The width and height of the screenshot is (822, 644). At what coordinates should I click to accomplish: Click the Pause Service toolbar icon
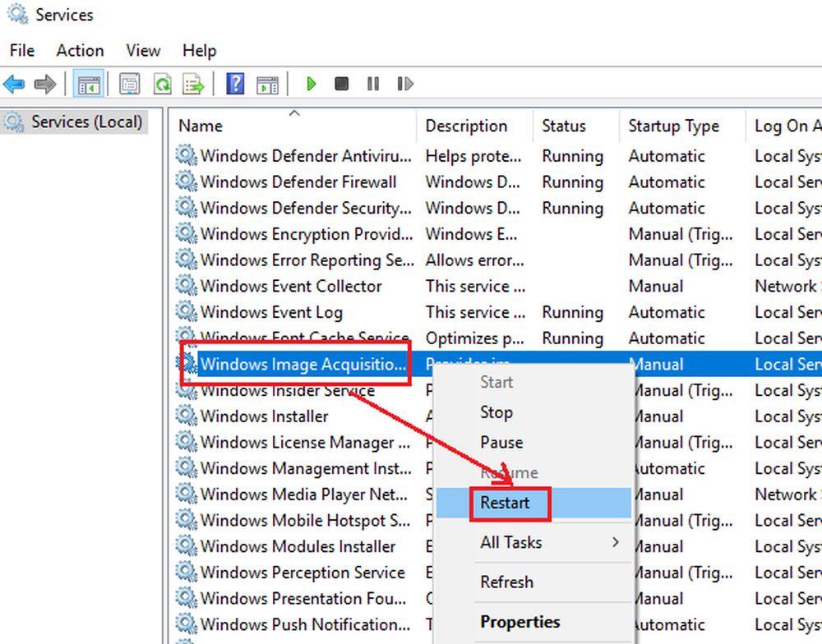(373, 84)
